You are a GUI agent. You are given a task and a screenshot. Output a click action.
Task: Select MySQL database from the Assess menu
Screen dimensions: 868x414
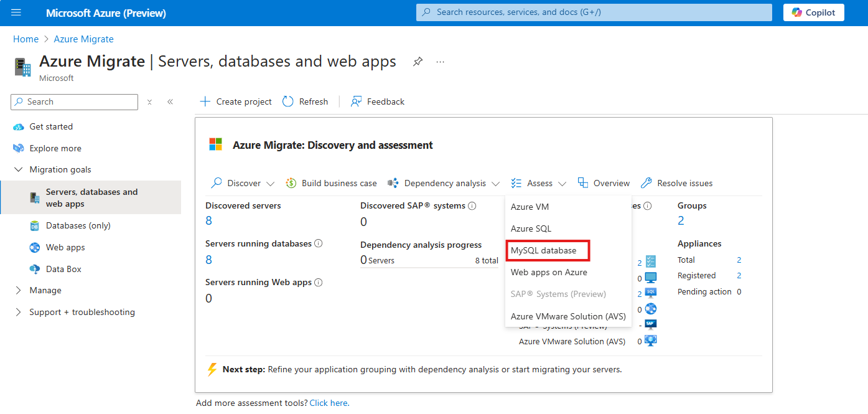542,250
